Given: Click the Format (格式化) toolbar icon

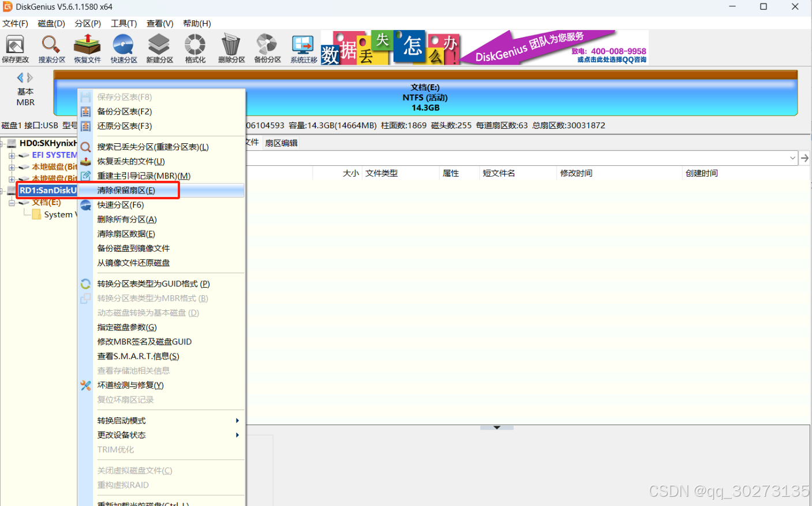Looking at the screenshot, I should [x=195, y=49].
